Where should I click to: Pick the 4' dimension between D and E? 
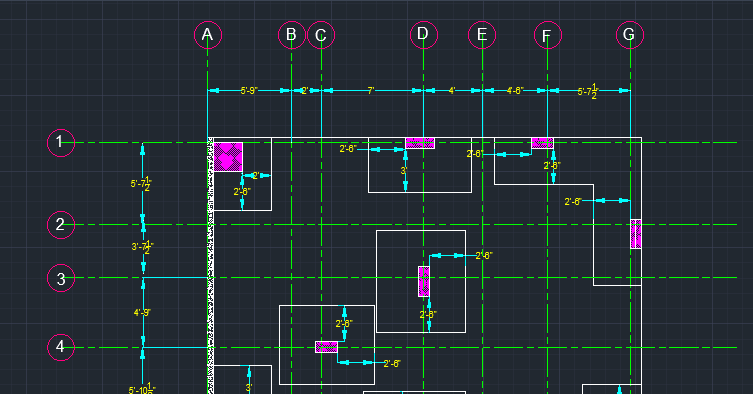point(452,91)
